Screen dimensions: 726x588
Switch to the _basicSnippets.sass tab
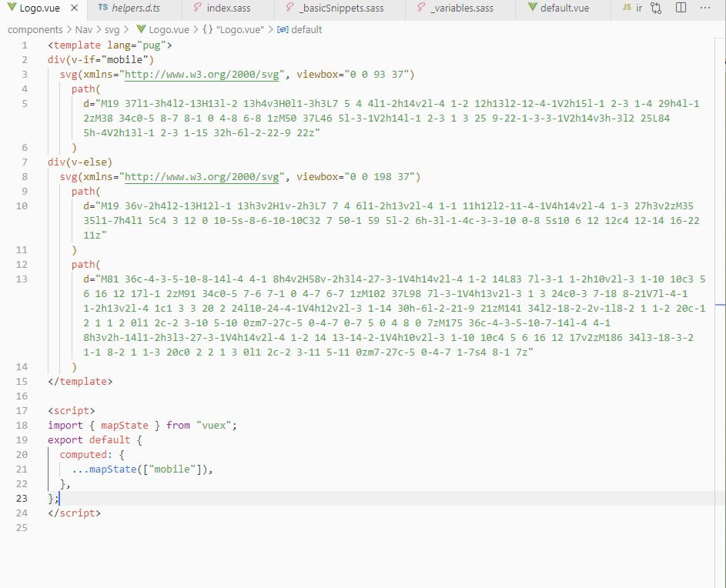pyautogui.click(x=341, y=8)
